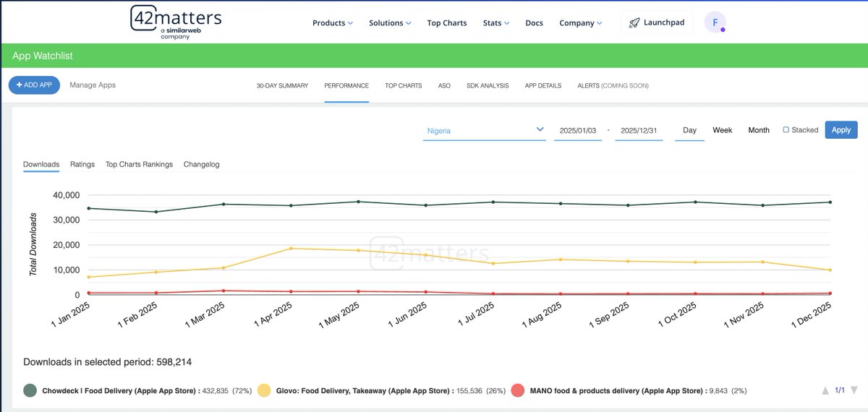Click the Alerts (Coming Soon) tab

[613, 85]
